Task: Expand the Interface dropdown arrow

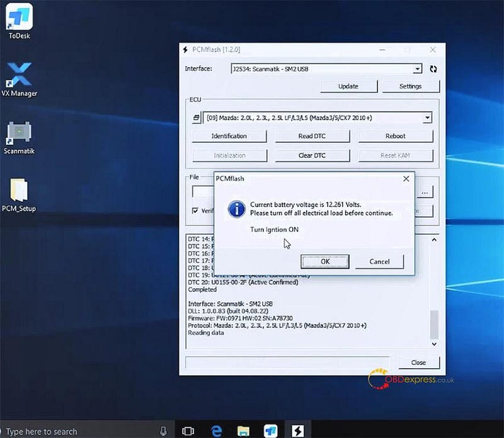Action: pyautogui.click(x=417, y=69)
